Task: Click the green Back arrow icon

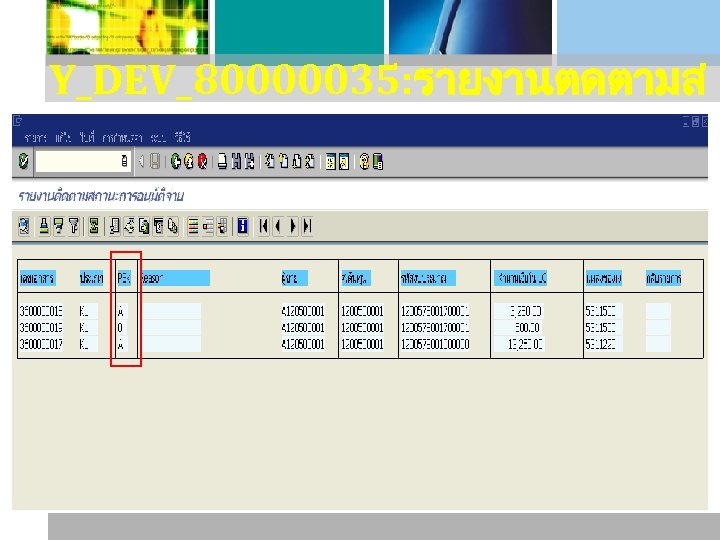Action: (175, 161)
